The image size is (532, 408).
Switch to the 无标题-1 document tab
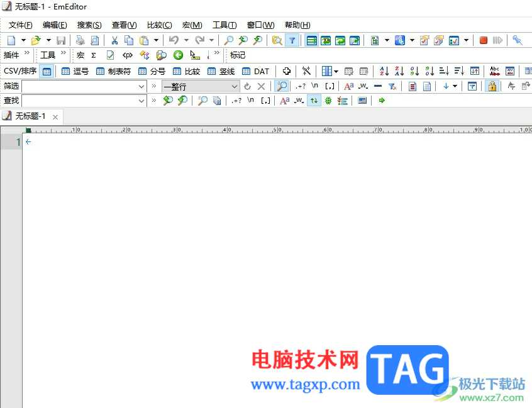[x=31, y=116]
